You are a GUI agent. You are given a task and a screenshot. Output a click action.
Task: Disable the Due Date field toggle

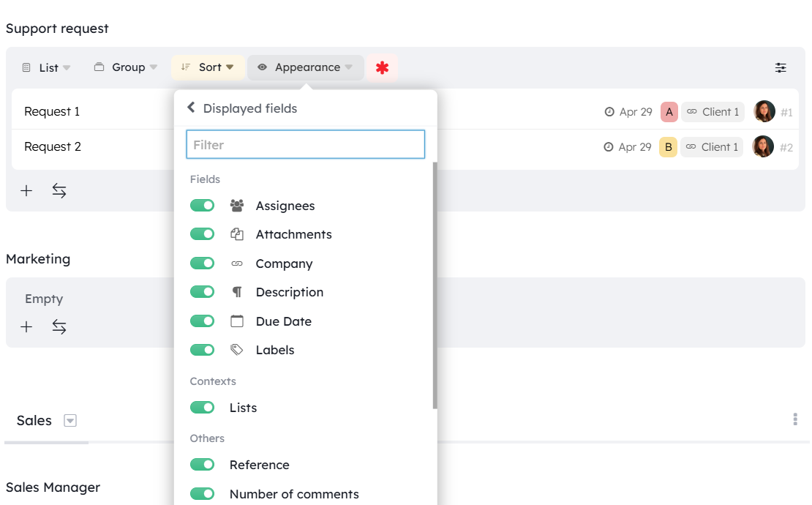pyautogui.click(x=203, y=321)
